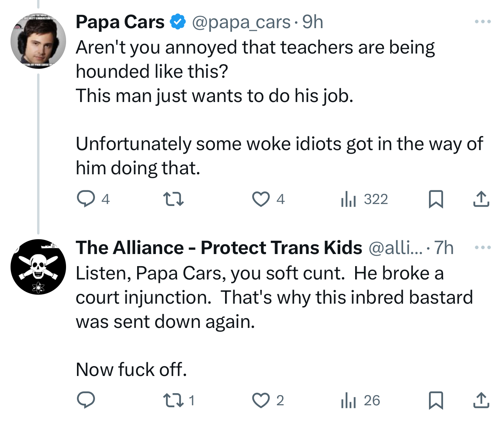
Task: Open more options for Papa Cars tweet
Action: [483, 22]
